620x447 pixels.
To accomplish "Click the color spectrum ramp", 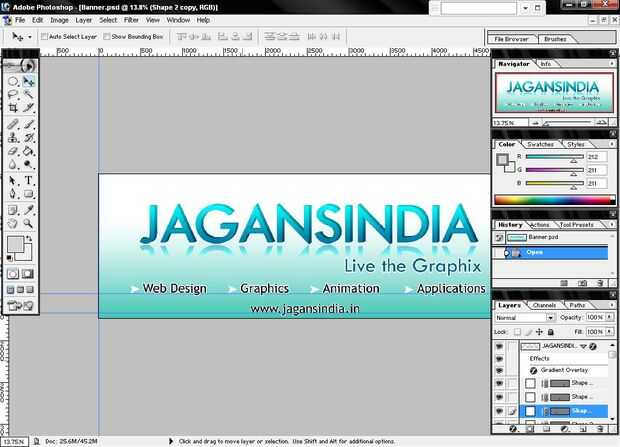I will [x=554, y=200].
